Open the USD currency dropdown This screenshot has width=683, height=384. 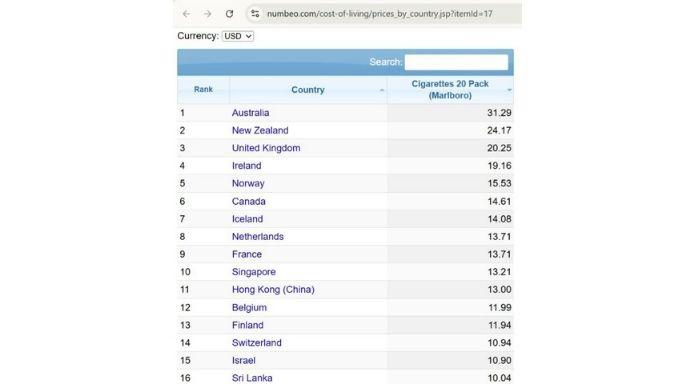point(238,36)
